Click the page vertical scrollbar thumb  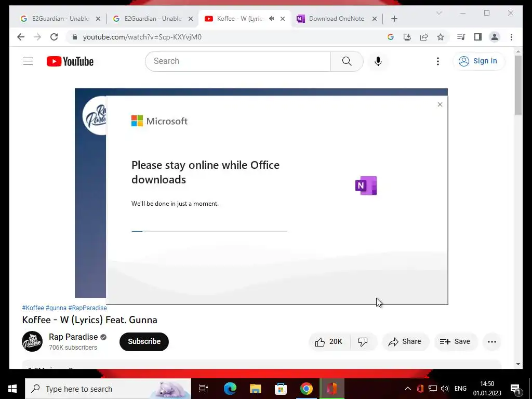coord(518,85)
